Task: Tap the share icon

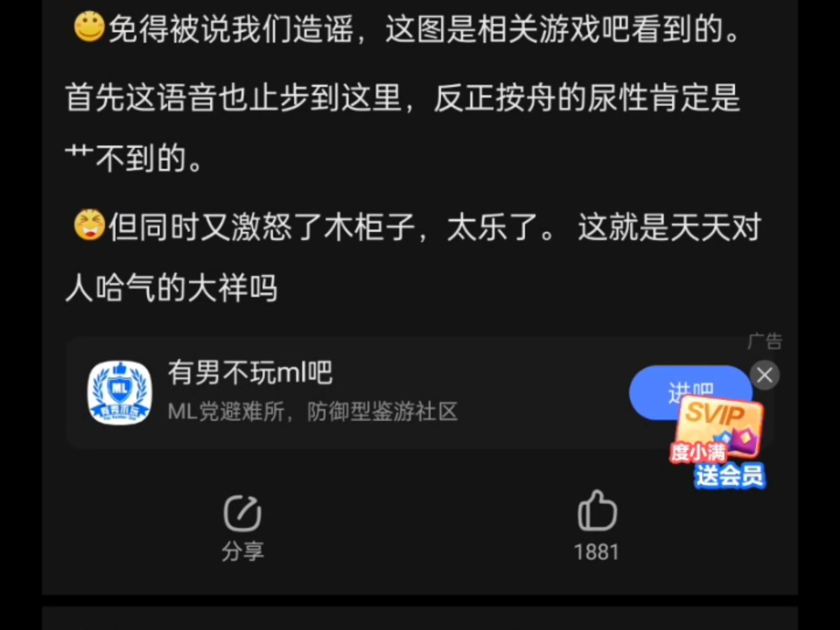Action: coord(242,513)
